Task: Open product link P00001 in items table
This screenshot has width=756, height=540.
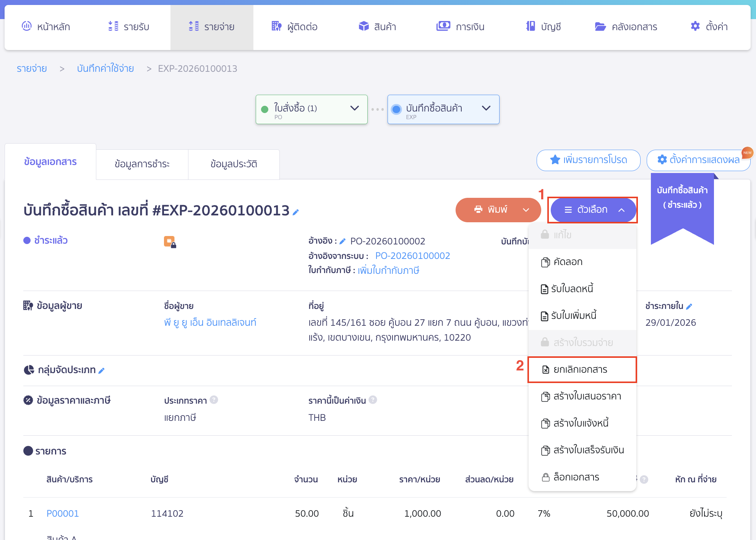Action: 63,513
